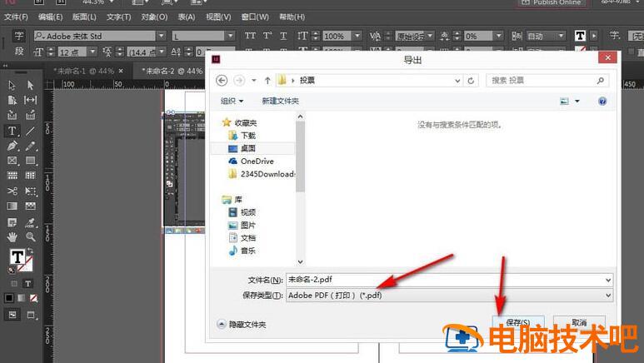Image resolution: width=644 pixels, height=363 pixels.
Task: Select the Selection tool arrow
Action: click(12, 85)
